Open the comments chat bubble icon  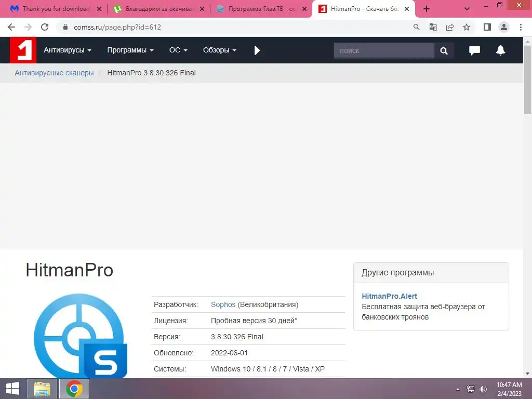coord(474,50)
